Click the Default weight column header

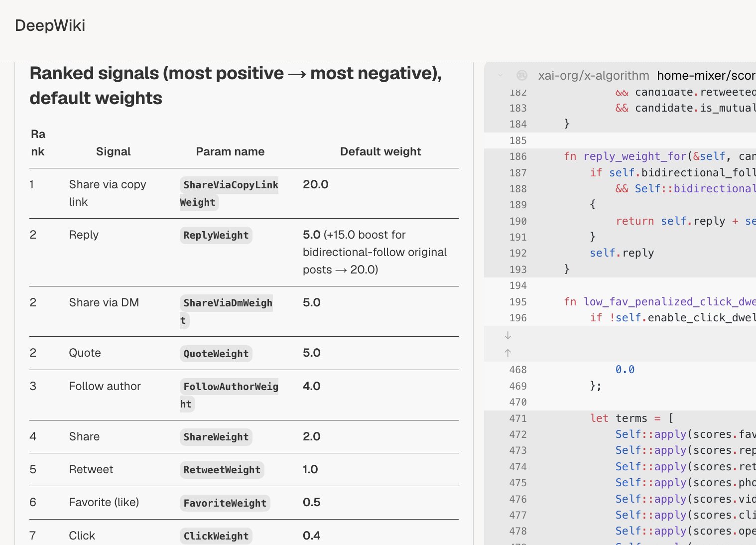(380, 151)
